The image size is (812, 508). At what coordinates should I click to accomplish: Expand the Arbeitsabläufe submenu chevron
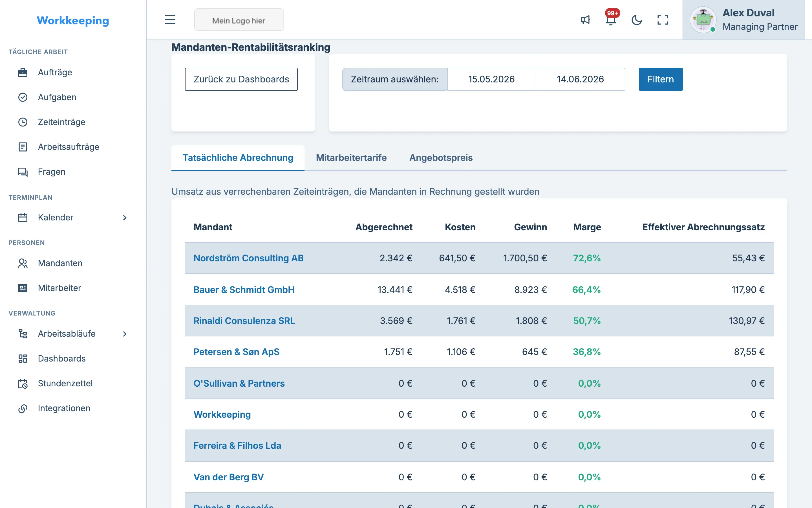(125, 334)
